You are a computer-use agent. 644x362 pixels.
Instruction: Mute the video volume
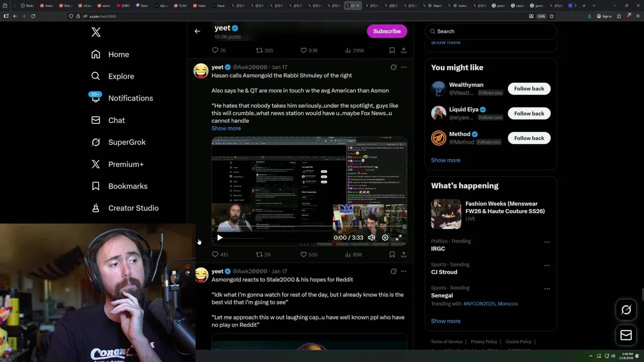click(371, 237)
